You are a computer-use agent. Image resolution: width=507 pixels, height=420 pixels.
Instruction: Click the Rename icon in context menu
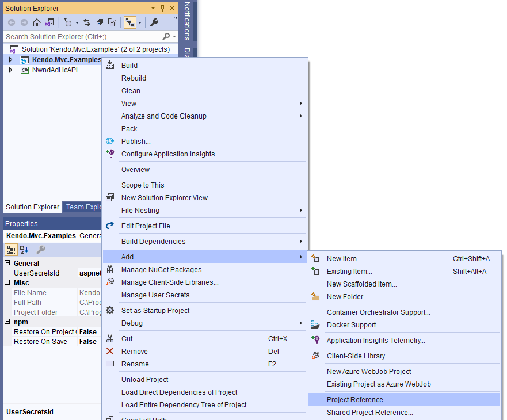pyautogui.click(x=110, y=364)
